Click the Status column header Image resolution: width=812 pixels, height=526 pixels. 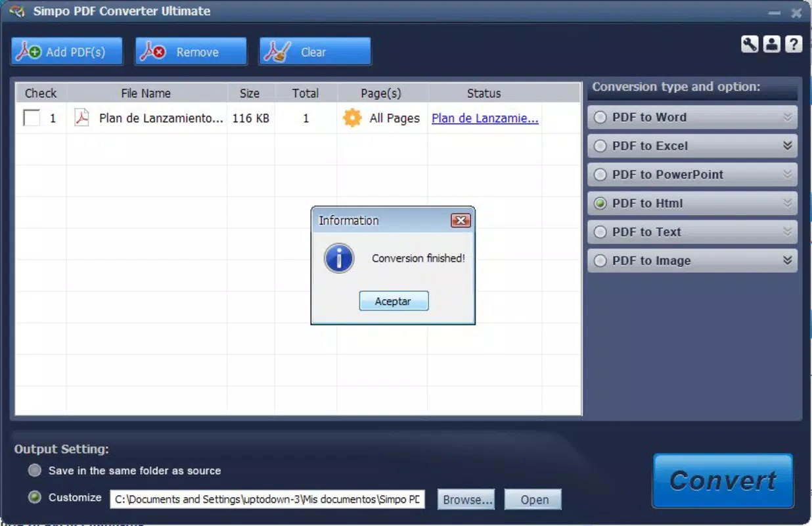484,93
